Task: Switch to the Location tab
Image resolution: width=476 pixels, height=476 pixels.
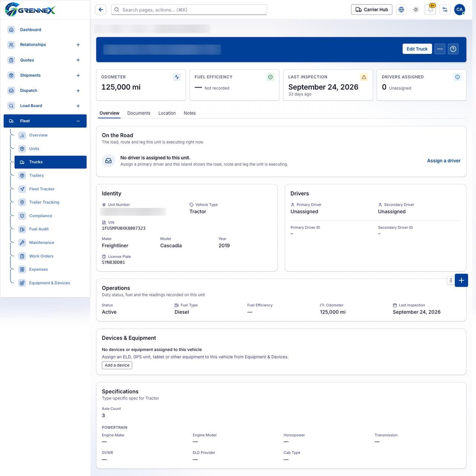Action: (167, 113)
